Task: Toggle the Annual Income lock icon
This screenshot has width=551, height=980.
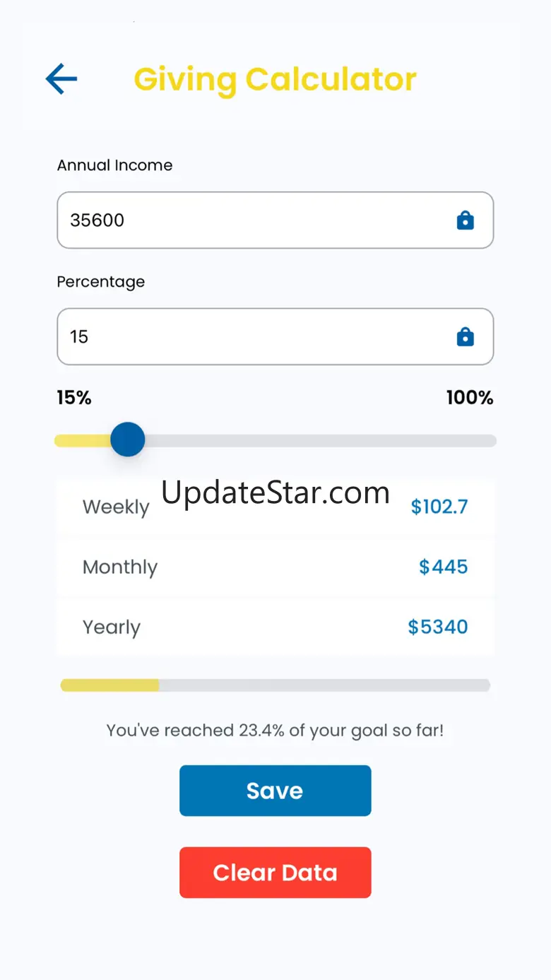Action: tap(465, 220)
